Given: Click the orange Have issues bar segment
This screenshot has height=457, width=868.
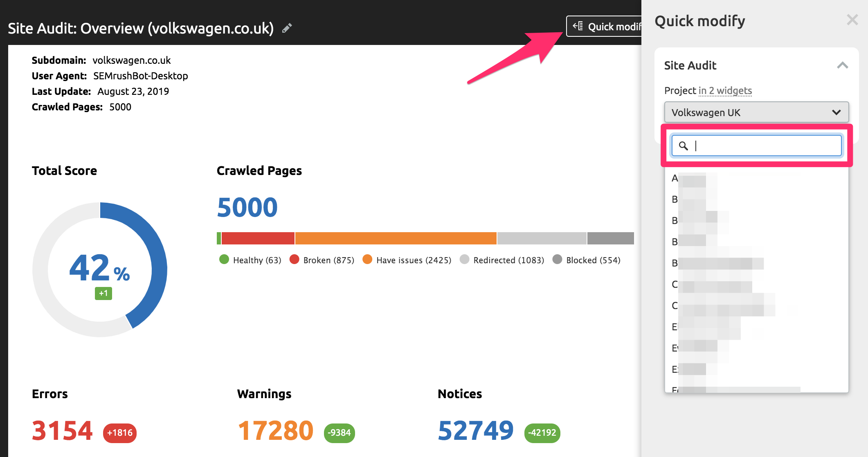Looking at the screenshot, I should pos(396,238).
